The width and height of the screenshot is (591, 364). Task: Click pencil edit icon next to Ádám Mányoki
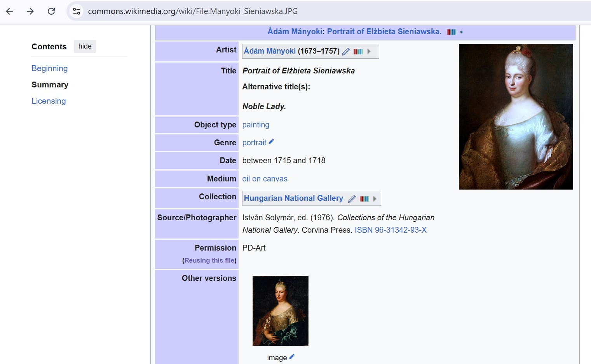346,52
